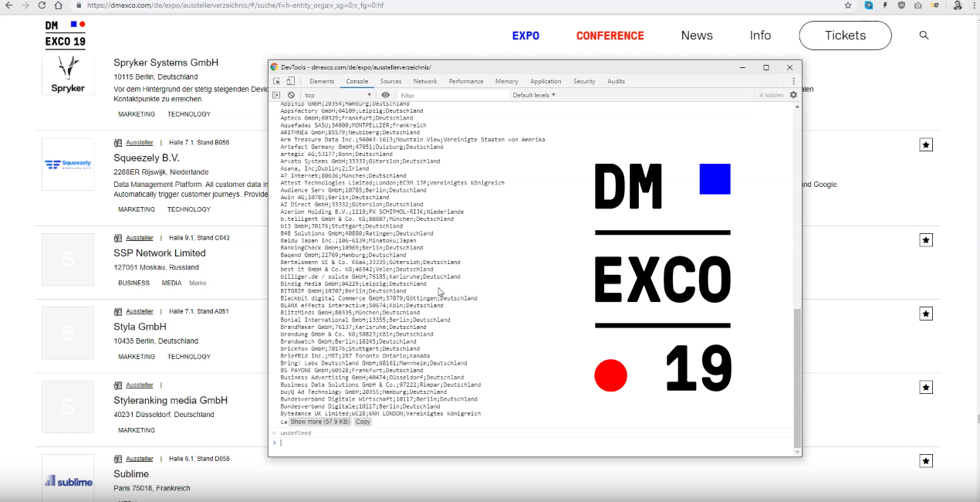Click Show more to expand console output
This screenshot has height=502, width=980.
click(x=319, y=422)
